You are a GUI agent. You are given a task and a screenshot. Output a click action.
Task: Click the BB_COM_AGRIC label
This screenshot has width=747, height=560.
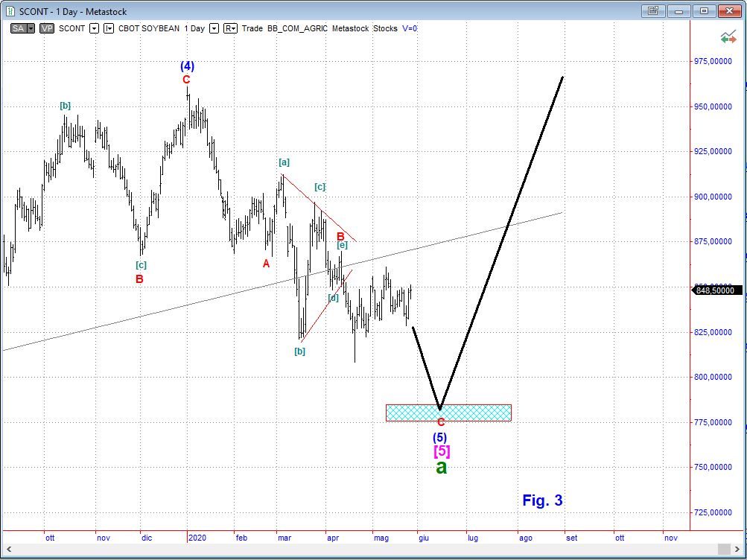pyautogui.click(x=297, y=28)
